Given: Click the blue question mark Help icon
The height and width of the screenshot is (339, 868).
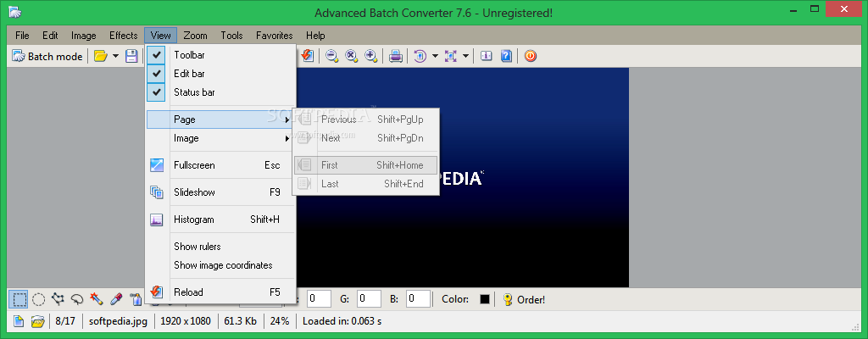Looking at the screenshot, I should (x=506, y=56).
